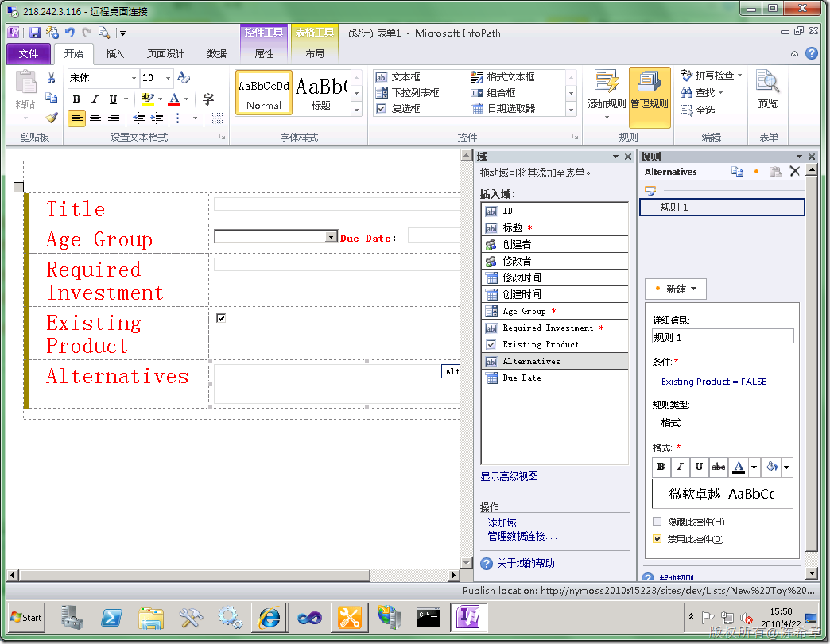Switch to the 数据 Data tab
The width and height of the screenshot is (830, 644).
(216, 53)
